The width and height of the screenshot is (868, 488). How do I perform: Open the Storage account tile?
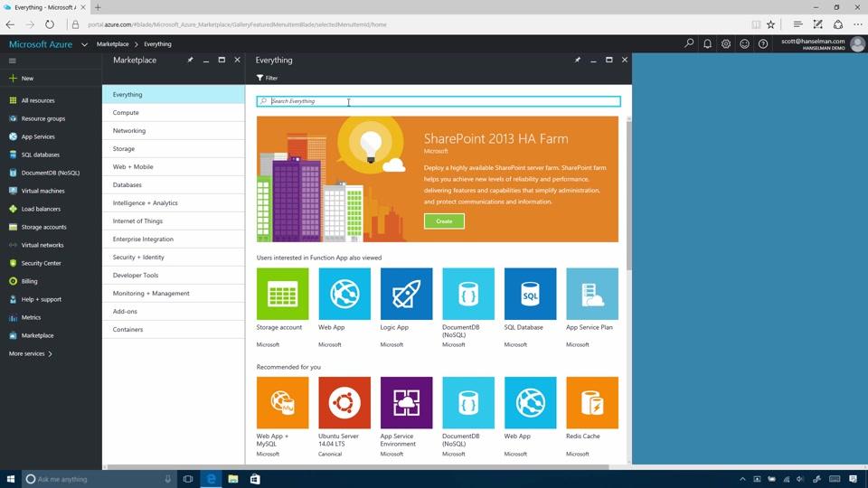(x=282, y=294)
